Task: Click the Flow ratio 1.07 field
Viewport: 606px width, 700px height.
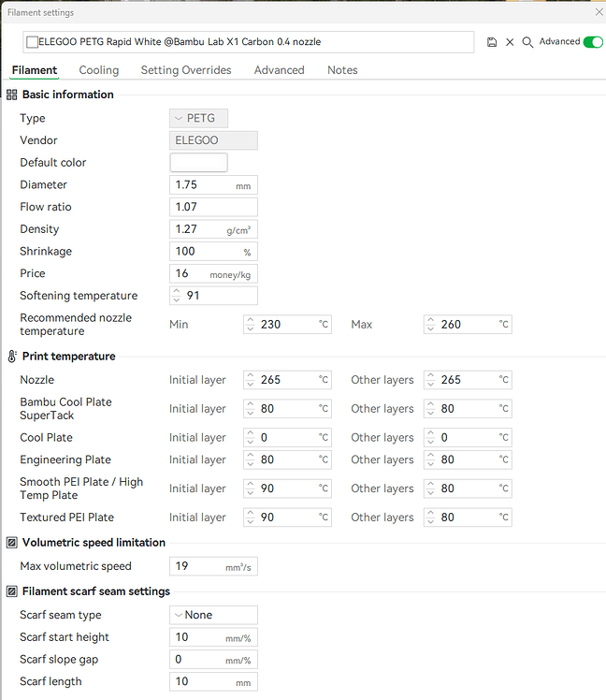Action: [213, 207]
